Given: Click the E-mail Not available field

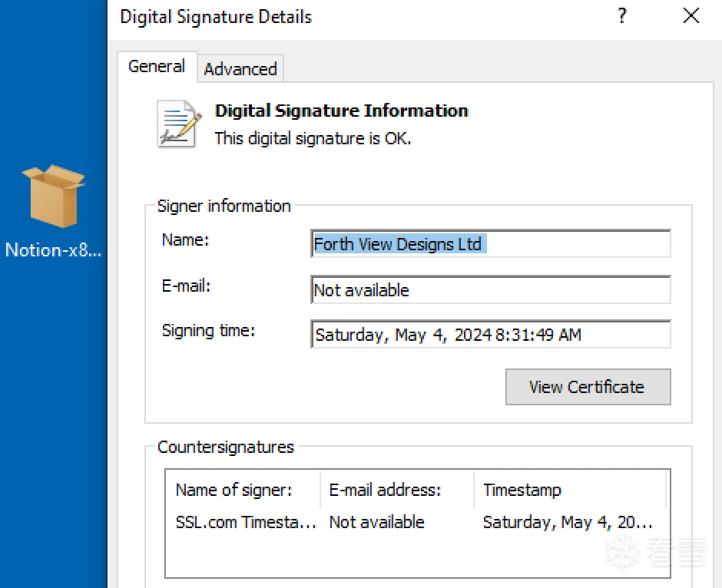Looking at the screenshot, I should tap(490, 290).
